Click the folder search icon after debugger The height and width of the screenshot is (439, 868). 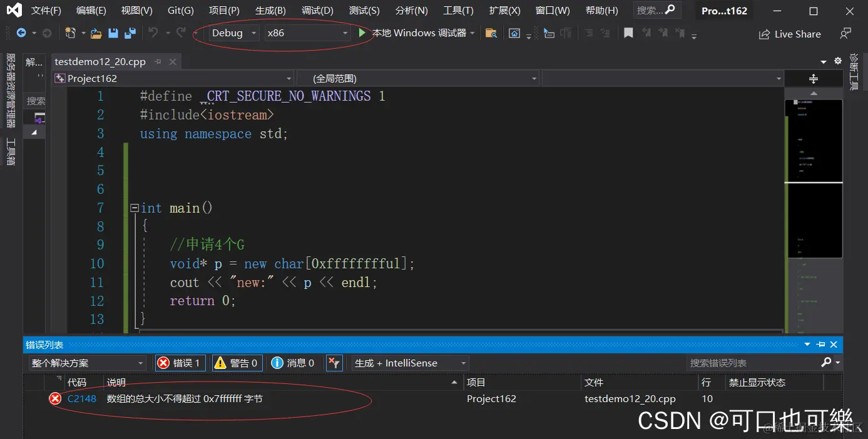491,33
